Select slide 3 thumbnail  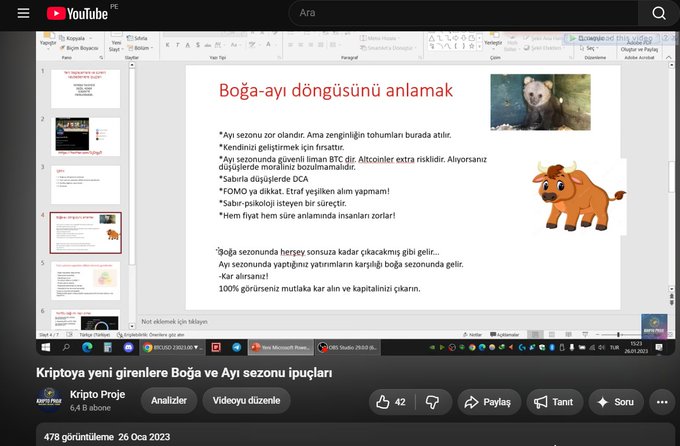[85, 184]
